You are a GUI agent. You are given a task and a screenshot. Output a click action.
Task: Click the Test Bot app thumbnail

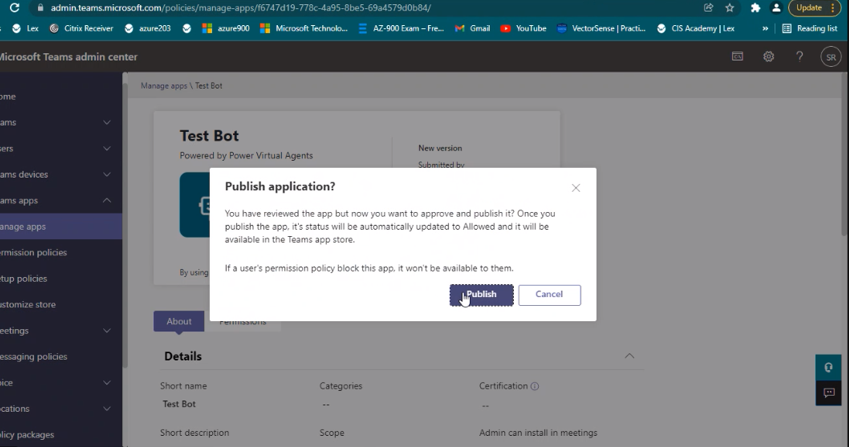click(195, 205)
